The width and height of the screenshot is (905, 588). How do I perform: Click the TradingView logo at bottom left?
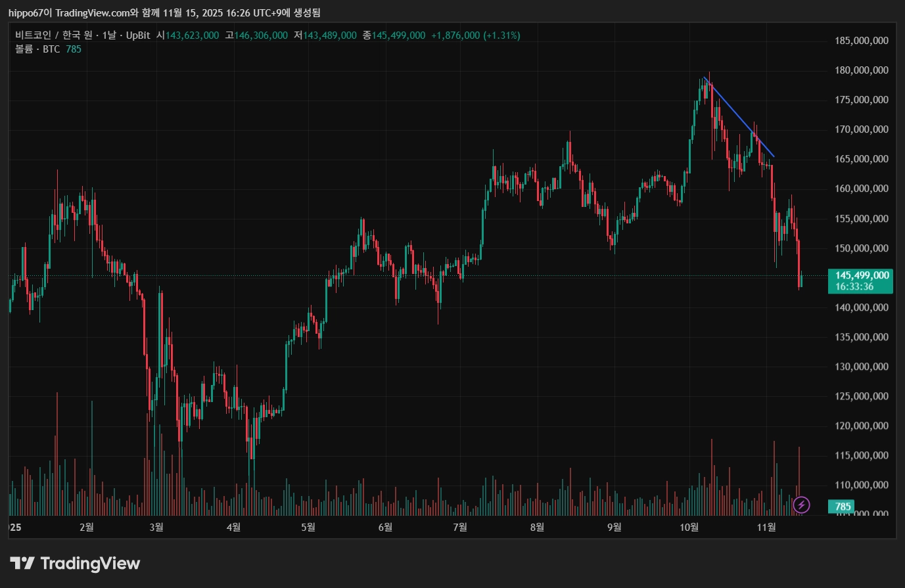pos(75,563)
